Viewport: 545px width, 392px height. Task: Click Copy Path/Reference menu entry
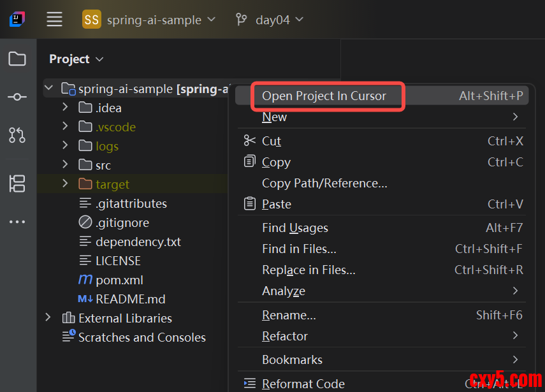click(x=324, y=183)
